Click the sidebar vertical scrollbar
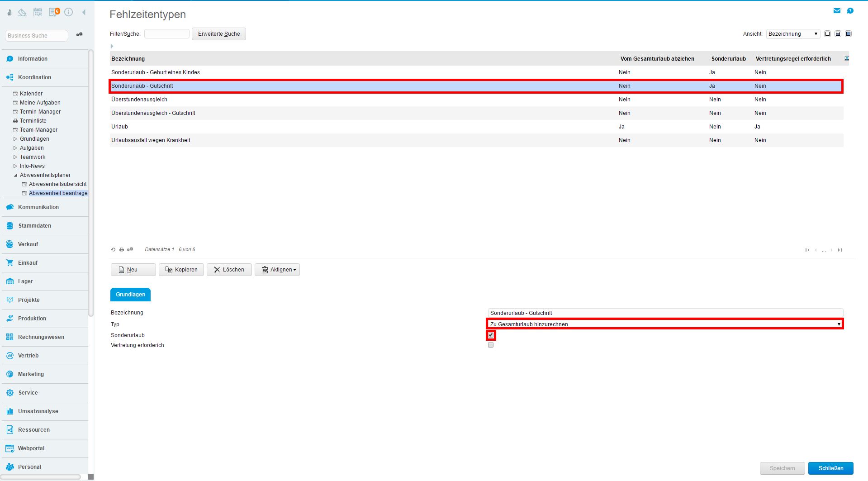This screenshot has width=868, height=481. (x=91, y=183)
